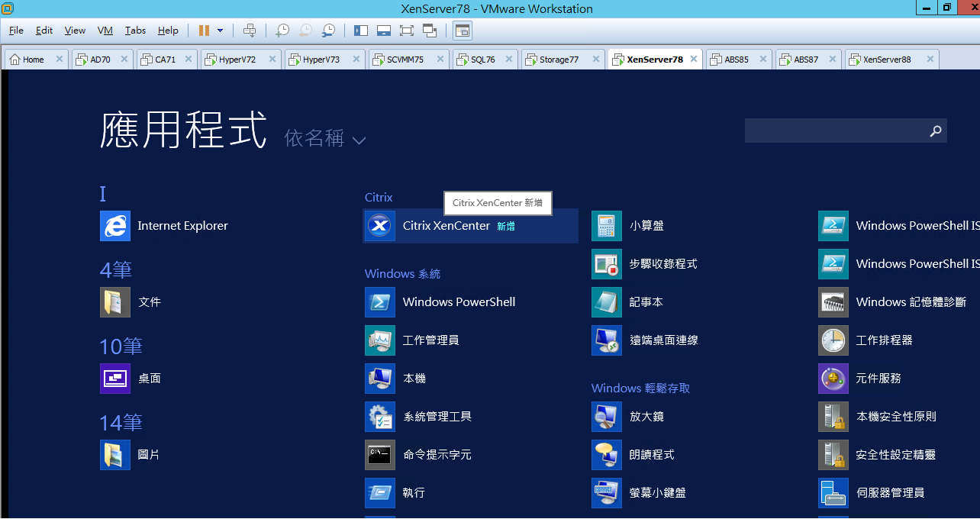Click the apps search input field
The image size is (980, 519).
tap(834, 131)
